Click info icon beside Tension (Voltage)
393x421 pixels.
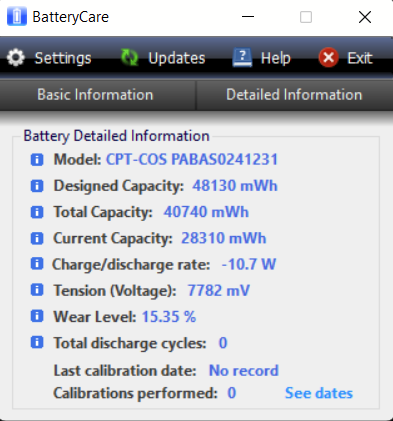click(37, 290)
